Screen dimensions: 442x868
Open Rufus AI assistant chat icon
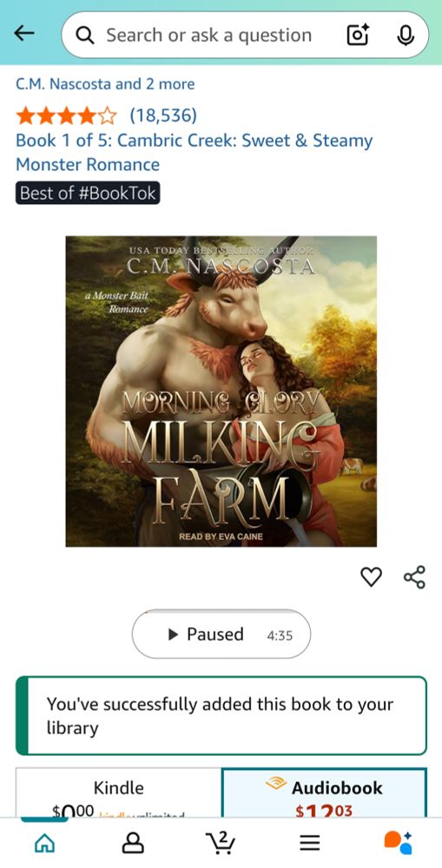tap(398, 843)
